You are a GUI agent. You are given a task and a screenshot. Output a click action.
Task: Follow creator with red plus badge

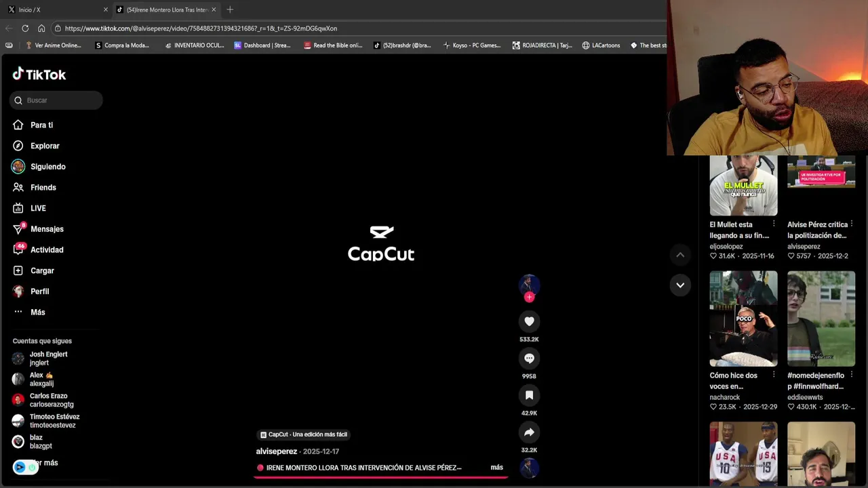(529, 297)
